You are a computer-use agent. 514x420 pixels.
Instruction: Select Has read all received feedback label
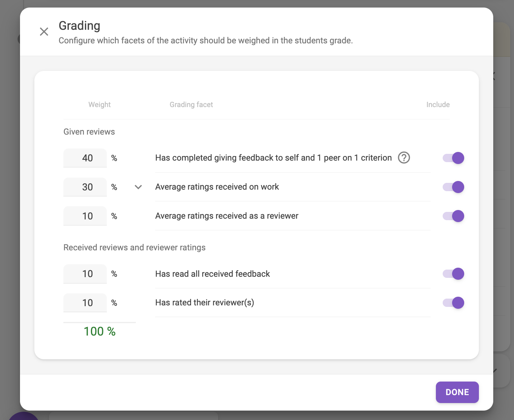212,274
